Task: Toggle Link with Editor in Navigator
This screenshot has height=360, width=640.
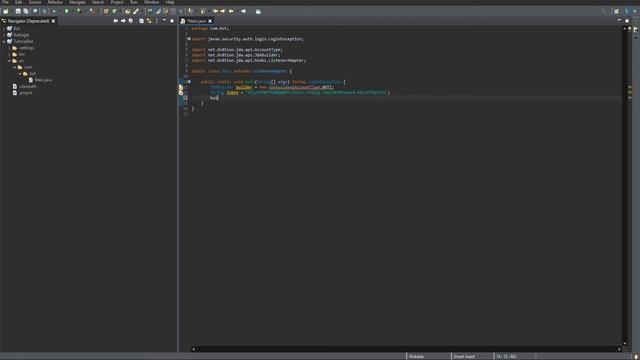Action: point(149,21)
